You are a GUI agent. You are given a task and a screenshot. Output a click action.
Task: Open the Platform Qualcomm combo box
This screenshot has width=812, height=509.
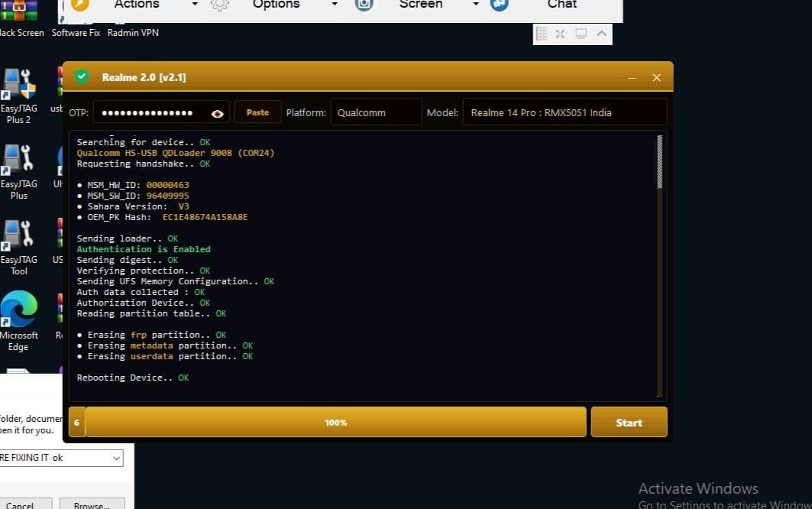(376, 112)
